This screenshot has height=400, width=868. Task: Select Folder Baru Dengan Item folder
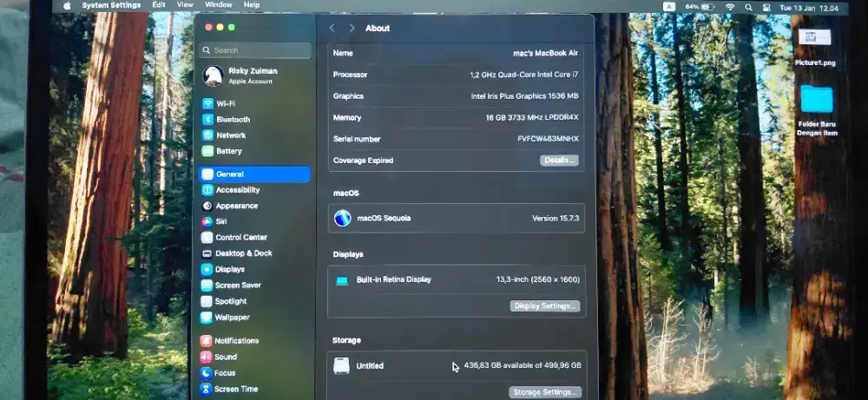click(x=817, y=111)
